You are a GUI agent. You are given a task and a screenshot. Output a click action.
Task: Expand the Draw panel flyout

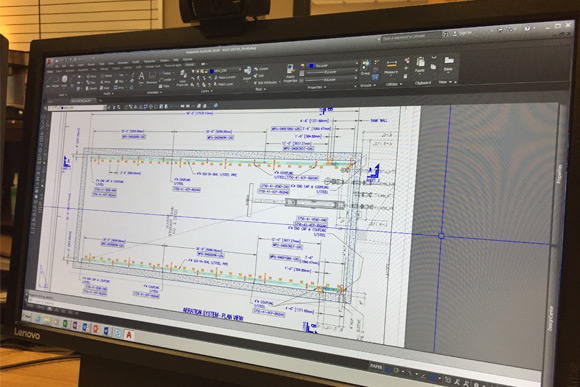coord(63,95)
